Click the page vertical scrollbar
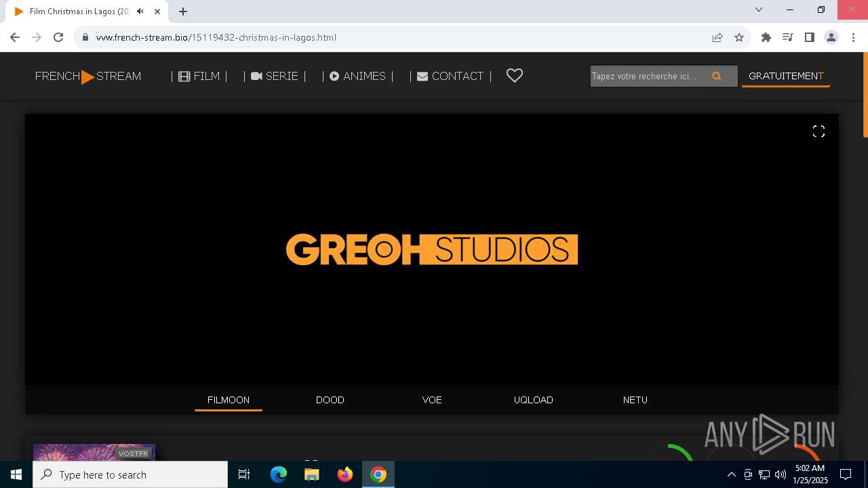868x488 pixels. 865,95
